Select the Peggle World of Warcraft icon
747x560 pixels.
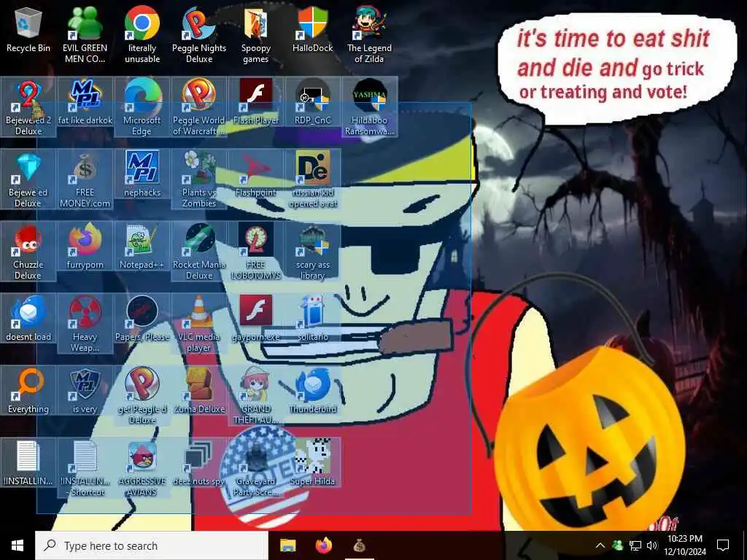pos(199,107)
